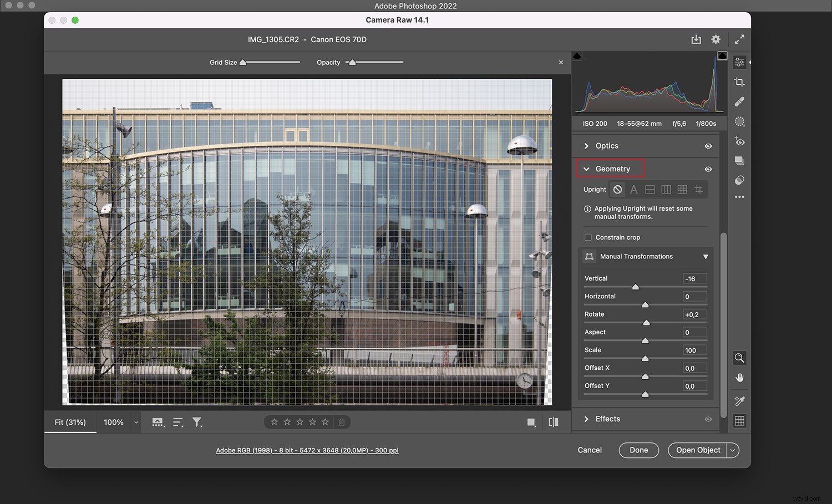Enable the Constrain crop checkbox
The image size is (832, 504).
588,237
